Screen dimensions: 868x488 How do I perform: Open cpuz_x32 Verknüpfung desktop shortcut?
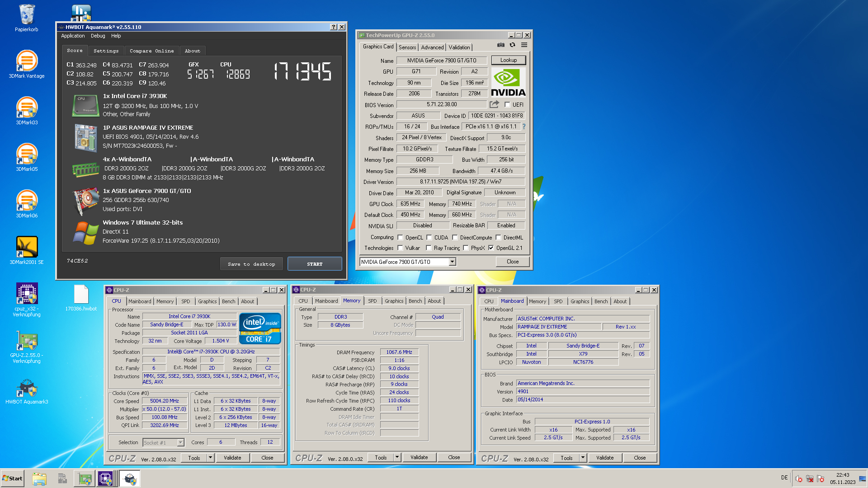27,300
